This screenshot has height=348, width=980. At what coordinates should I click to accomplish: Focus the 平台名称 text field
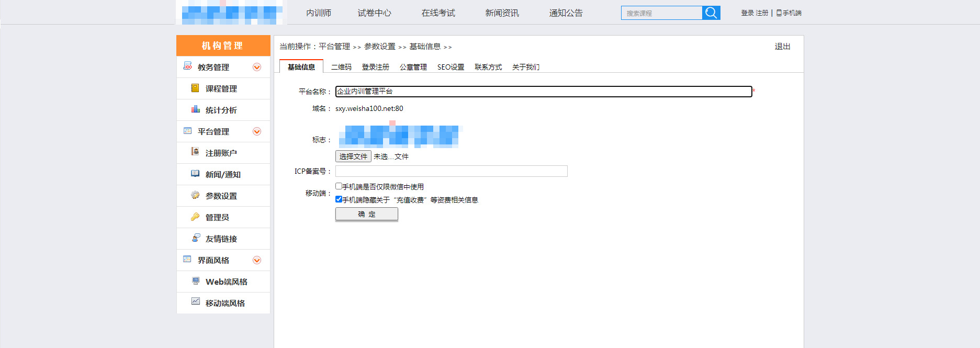[544, 91]
